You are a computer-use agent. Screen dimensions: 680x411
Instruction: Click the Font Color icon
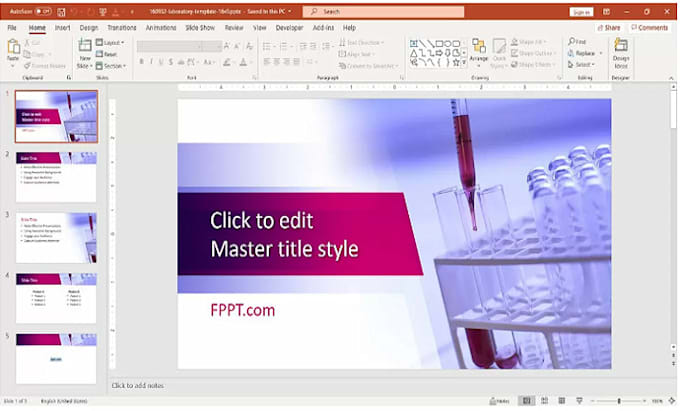[244, 62]
